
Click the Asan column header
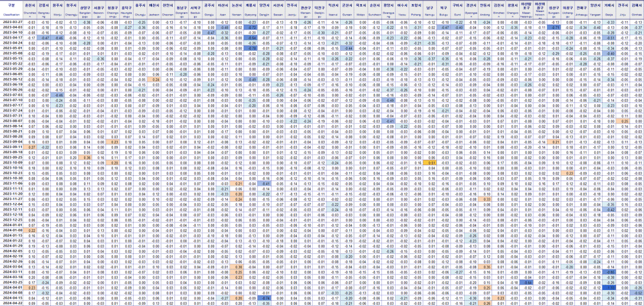coord(224,10)
